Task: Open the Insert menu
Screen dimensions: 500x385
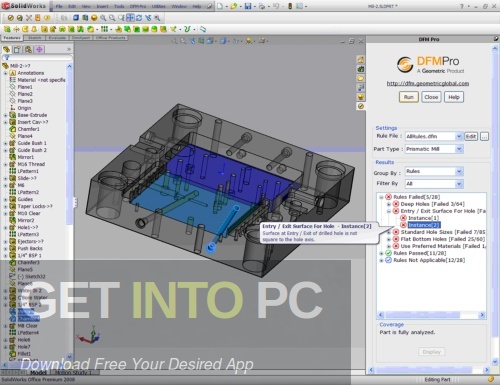Action: 102,6
